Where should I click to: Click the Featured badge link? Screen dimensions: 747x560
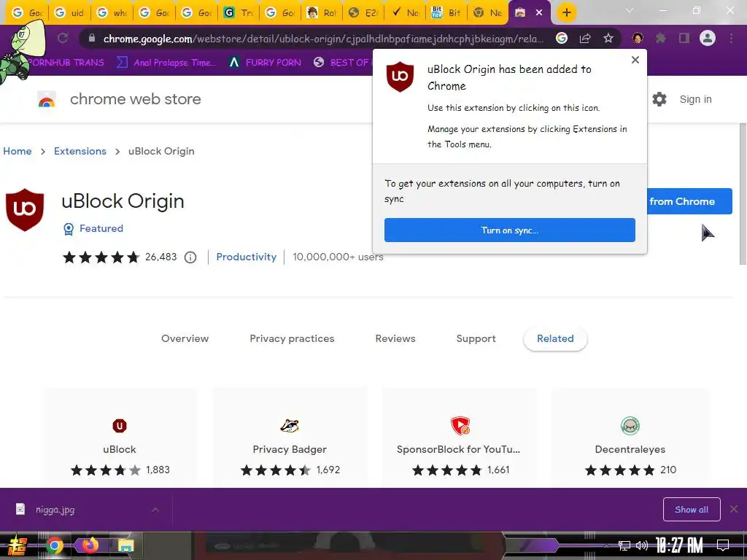pos(101,228)
